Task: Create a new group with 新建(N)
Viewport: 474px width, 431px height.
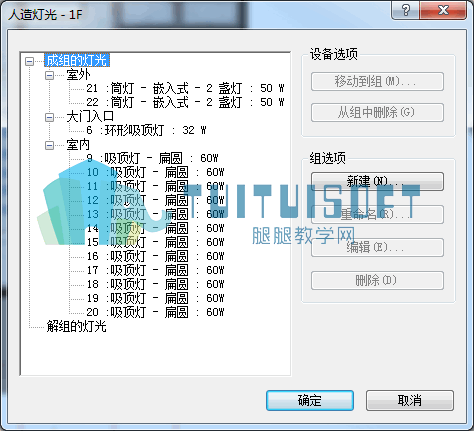Action: pyautogui.click(x=377, y=181)
